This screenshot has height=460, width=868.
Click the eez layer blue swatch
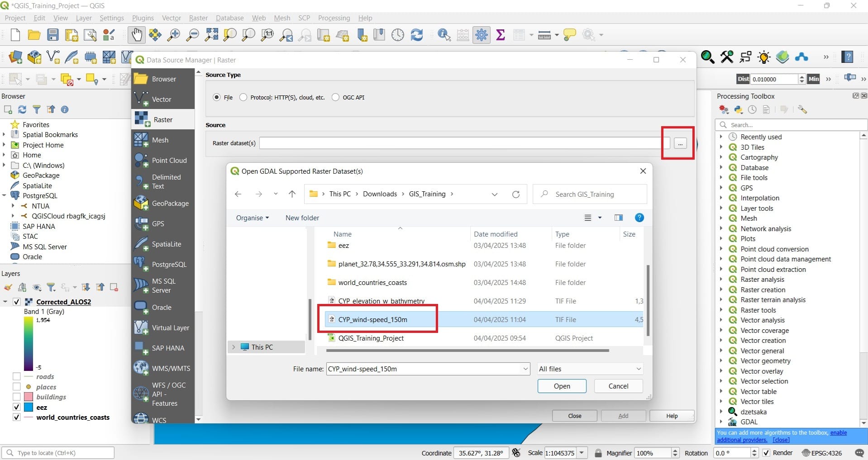29,407
